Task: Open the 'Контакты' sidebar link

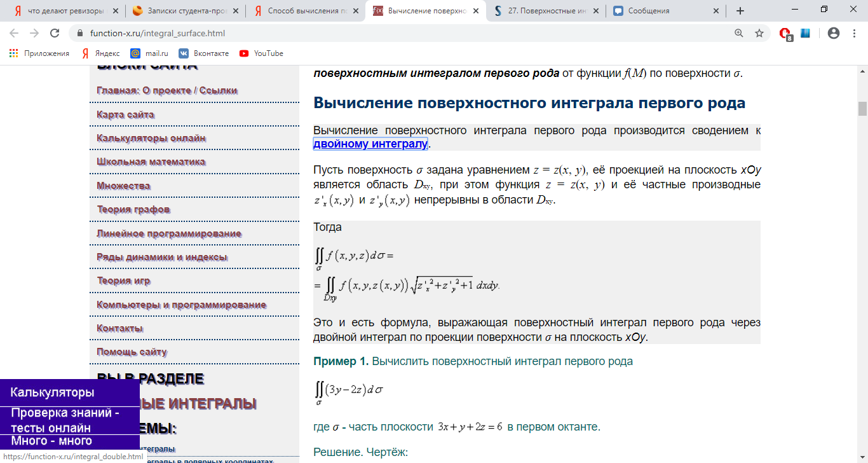Action: (120, 328)
